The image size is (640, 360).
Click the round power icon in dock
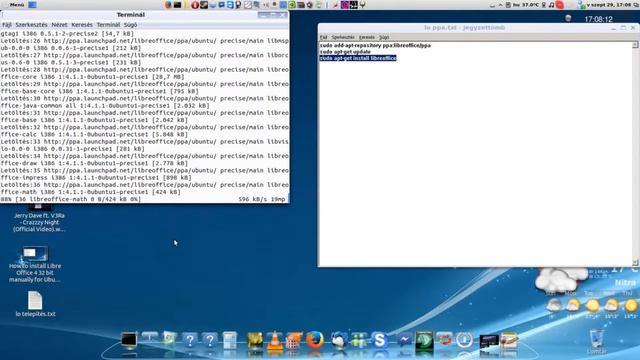click(464, 340)
